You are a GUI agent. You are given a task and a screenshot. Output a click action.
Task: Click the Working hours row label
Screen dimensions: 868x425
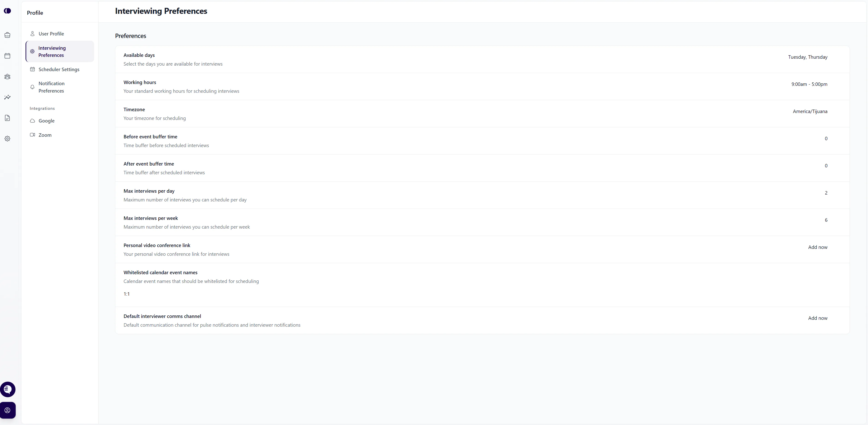pos(140,83)
